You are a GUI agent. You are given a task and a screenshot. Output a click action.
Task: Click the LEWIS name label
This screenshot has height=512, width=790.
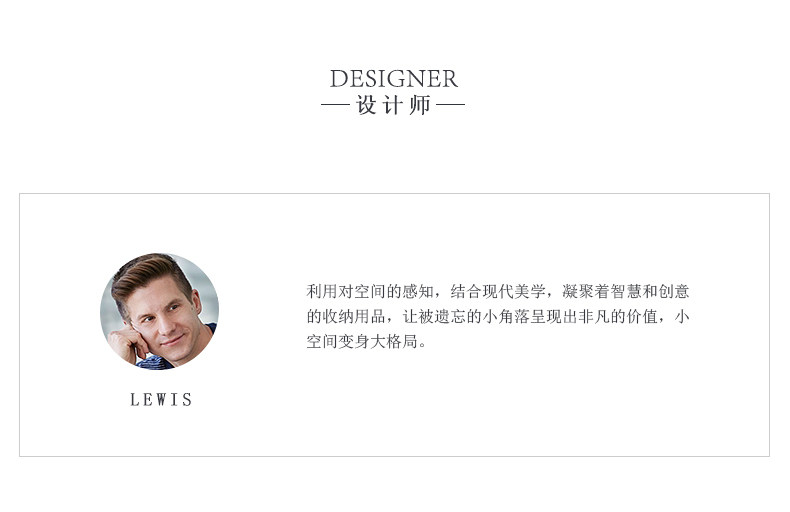(161, 400)
